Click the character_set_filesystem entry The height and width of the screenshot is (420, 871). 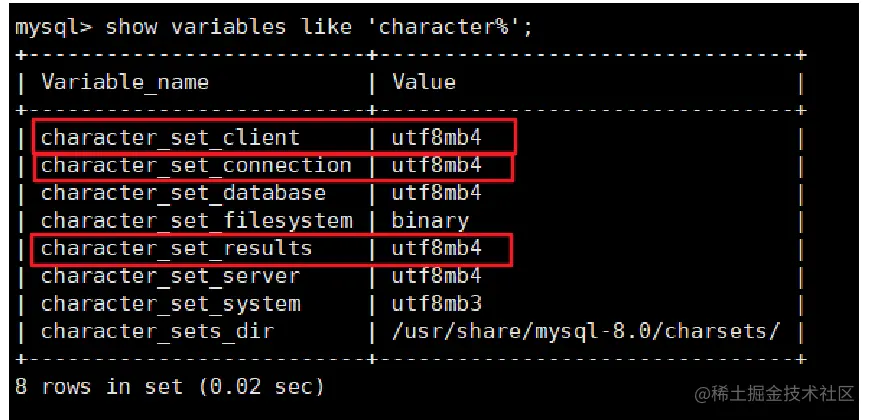pyautogui.click(x=196, y=221)
